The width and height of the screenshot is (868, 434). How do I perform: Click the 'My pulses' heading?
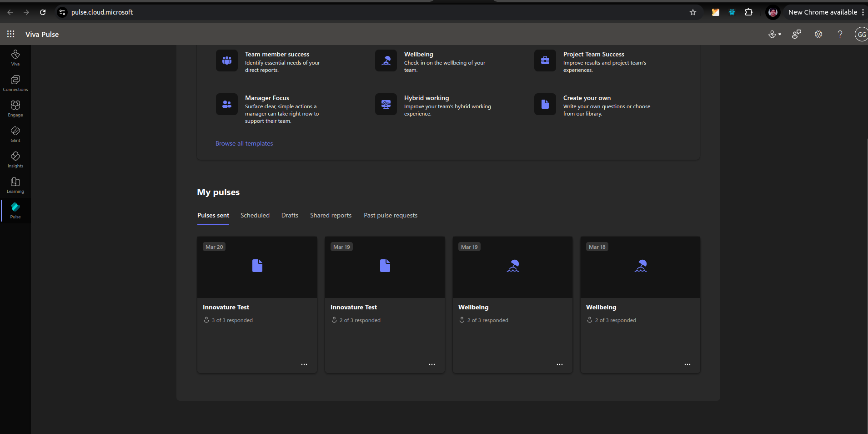coord(218,192)
